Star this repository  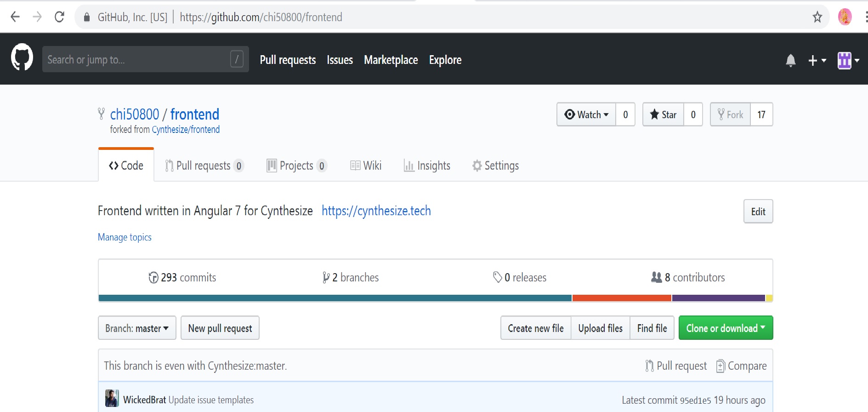coord(663,114)
